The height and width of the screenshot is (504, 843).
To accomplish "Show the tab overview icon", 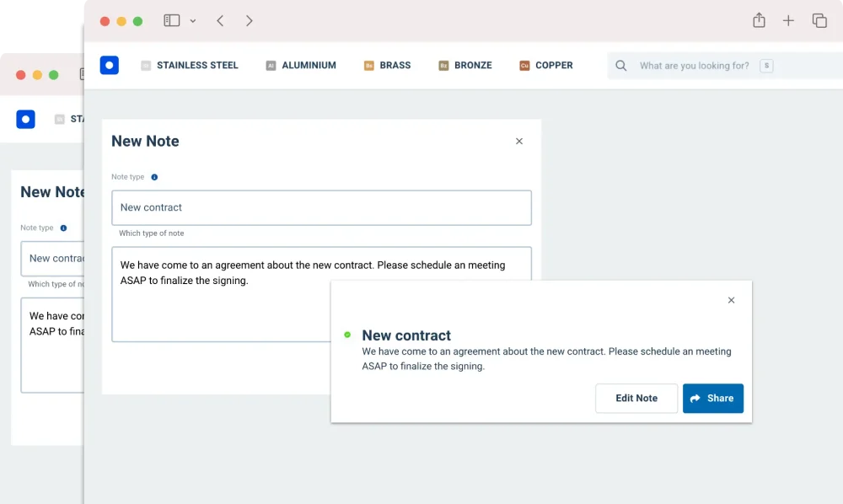I will 819,20.
